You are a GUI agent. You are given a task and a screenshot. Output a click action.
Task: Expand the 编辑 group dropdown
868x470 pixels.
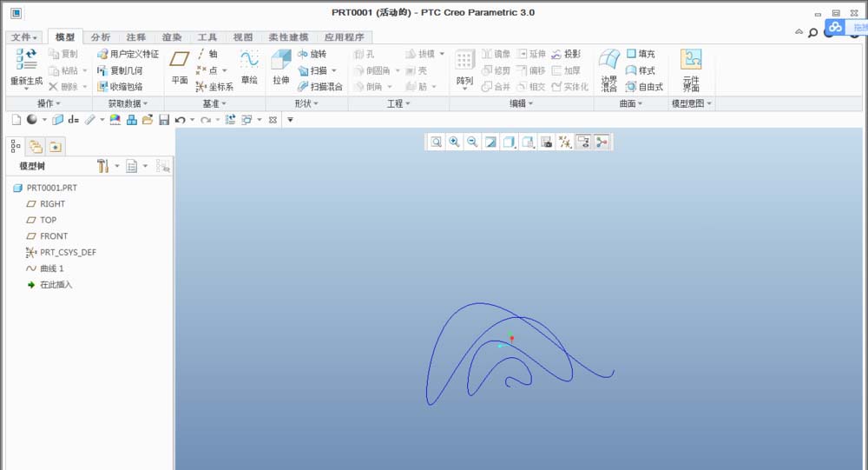[521, 103]
